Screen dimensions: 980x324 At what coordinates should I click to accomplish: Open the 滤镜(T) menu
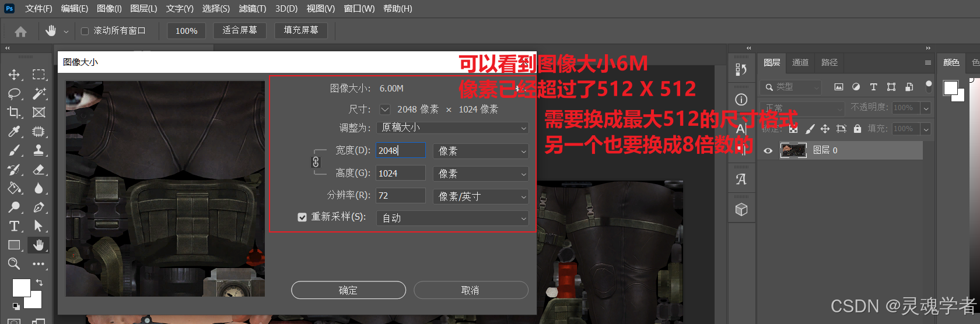252,9
